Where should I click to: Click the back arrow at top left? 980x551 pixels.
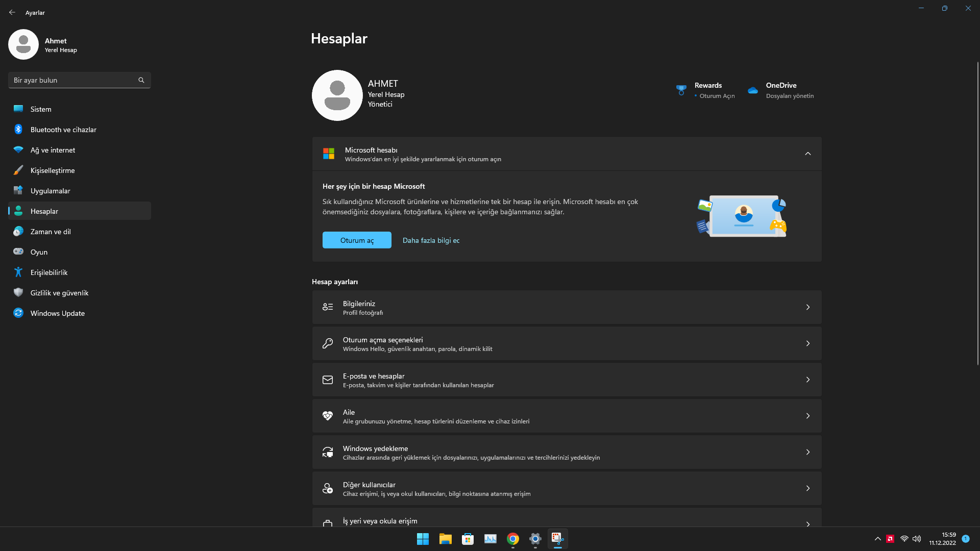[x=12, y=12]
